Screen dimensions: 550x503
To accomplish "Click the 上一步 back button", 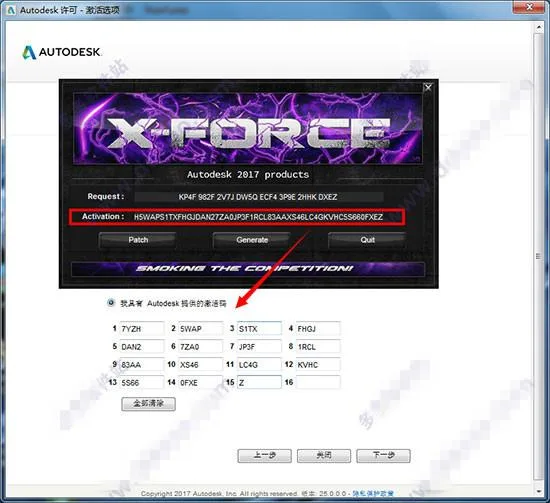I will [x=264, y=456].
